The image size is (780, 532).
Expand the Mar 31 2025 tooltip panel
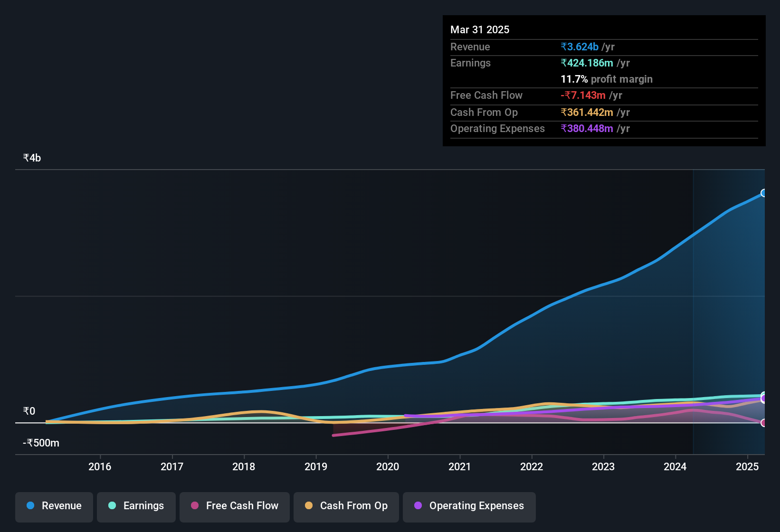pos(480,29)
